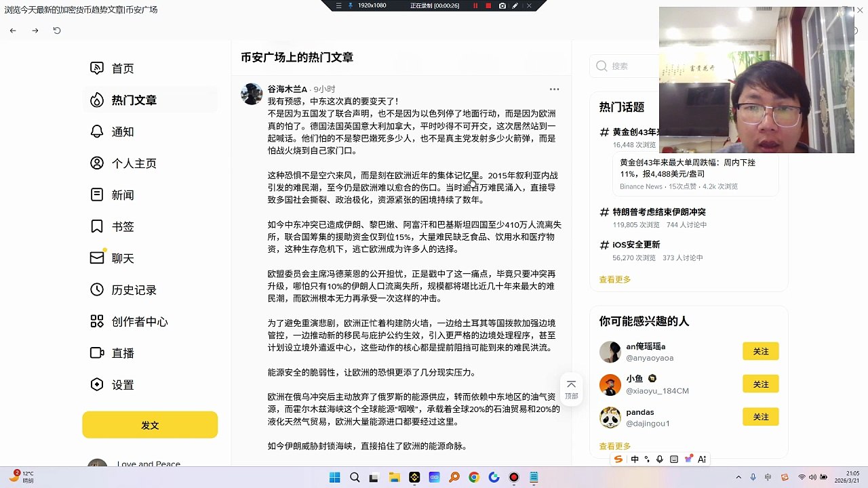Pause the screen recording
The height and width of the screenshot is (488, 868).
click(x=475, y=5)
